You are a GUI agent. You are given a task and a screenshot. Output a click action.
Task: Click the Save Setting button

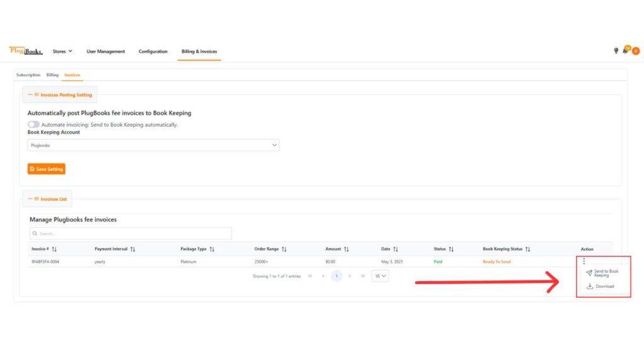pos(46,169)
